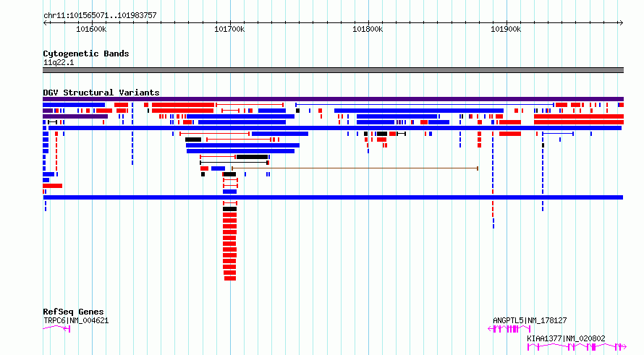Click the long brown thin-line variant
644x355 pixels.
pos(355,168)
